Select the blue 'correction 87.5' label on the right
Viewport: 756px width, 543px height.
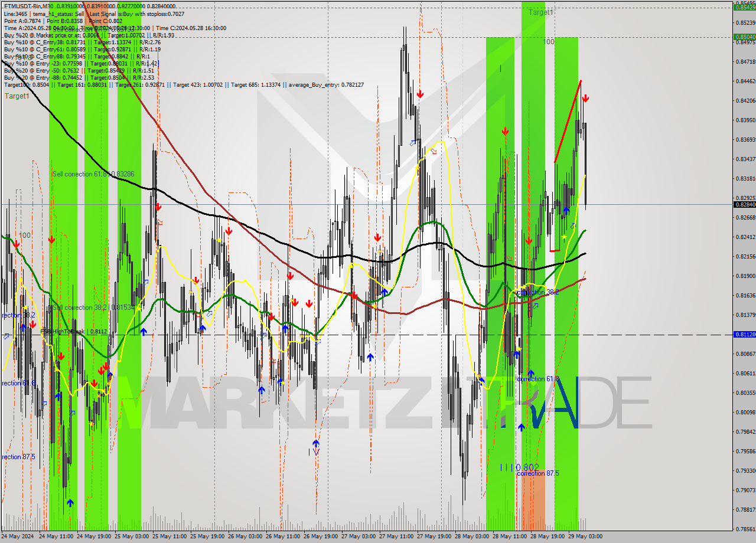537,473
